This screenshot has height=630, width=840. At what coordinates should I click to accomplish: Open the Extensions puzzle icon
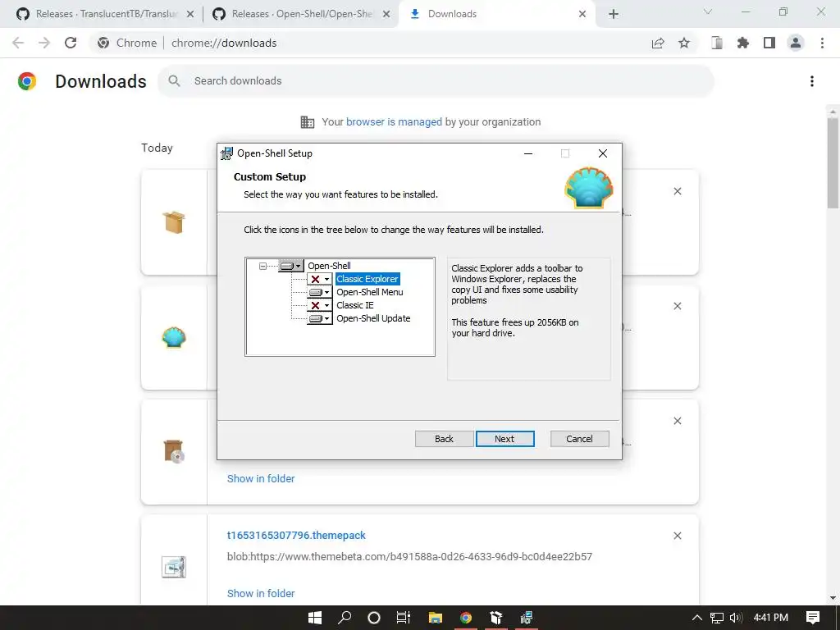click(x=743, y=43)
